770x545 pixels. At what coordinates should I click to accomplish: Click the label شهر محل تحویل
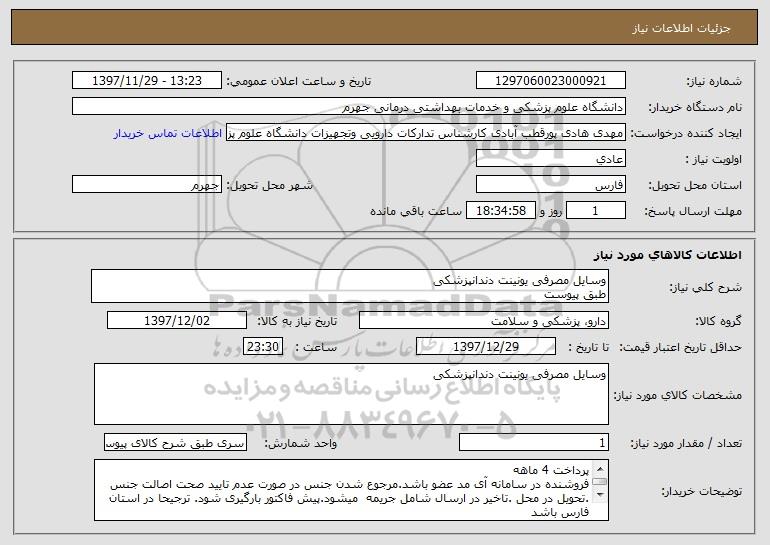[x=270, y=186]
